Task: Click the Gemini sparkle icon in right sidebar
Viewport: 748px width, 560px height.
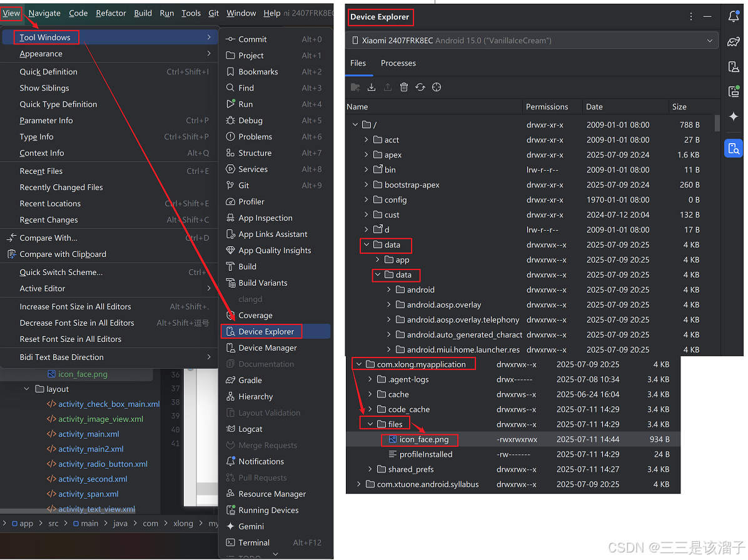Action: pos(733,116)
